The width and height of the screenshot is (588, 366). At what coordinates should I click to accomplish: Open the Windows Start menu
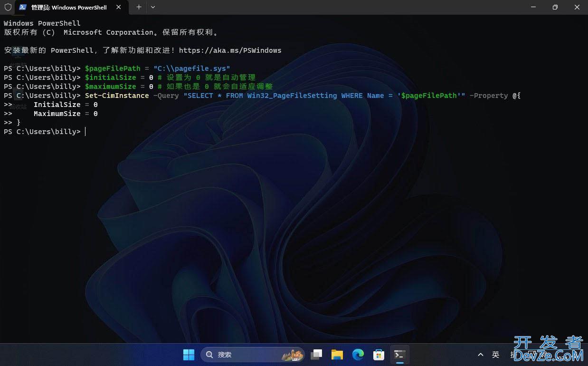pos(189,355)
